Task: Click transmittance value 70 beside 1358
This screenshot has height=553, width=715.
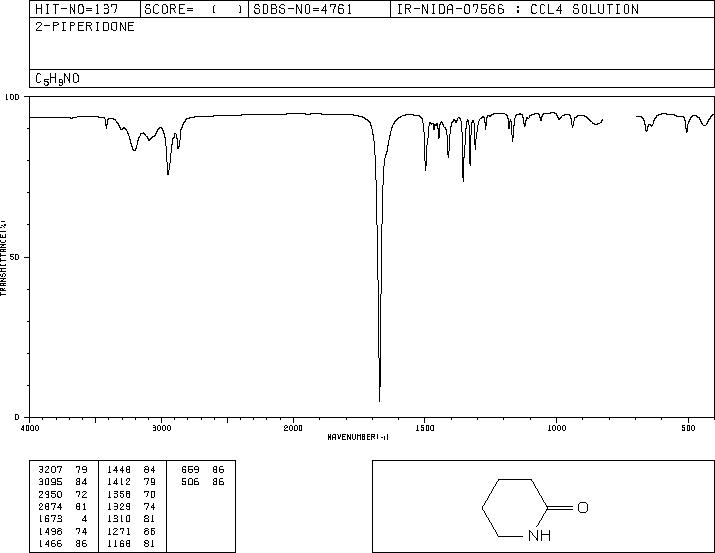Action: (x=150, y=494)
